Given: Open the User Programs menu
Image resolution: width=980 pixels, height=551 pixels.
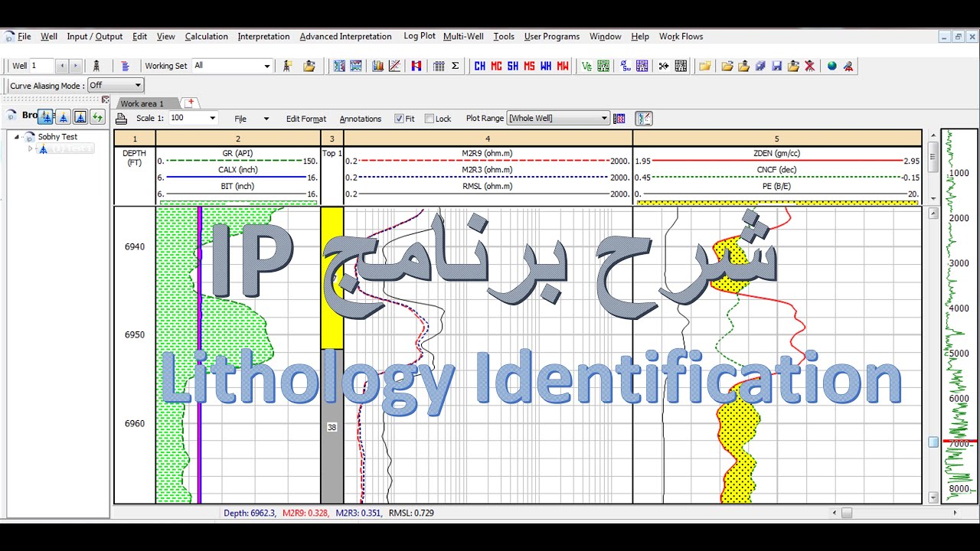Looking at the screenshot, I should (552, 36).
